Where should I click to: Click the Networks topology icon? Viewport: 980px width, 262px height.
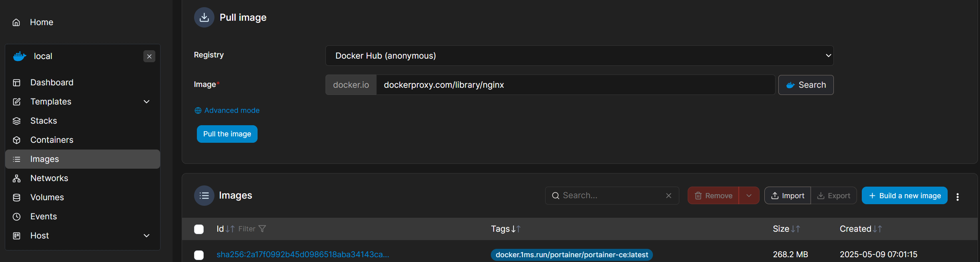point(16,178)
